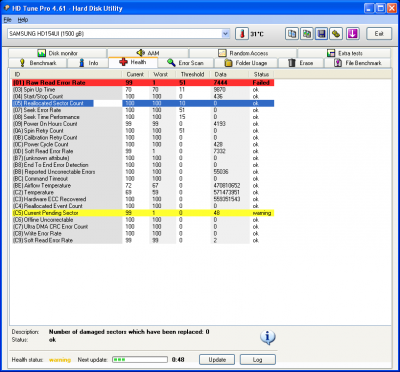Click the floppy disk save screenshot icon
The width and height of the screenshot is (400, 372).
pyautogui.click(x=322, y=34)
